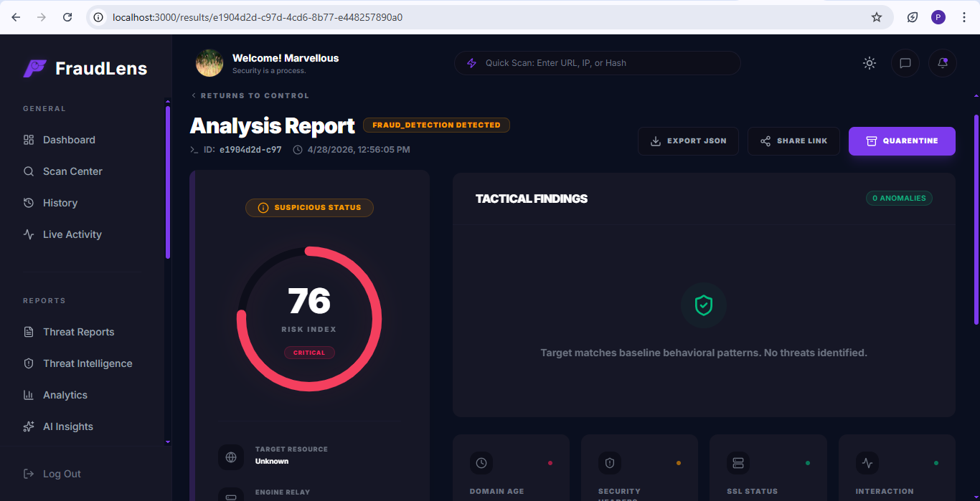Click the timestamp 4/28/2026, 12:56:05 PM

[359, 150]
